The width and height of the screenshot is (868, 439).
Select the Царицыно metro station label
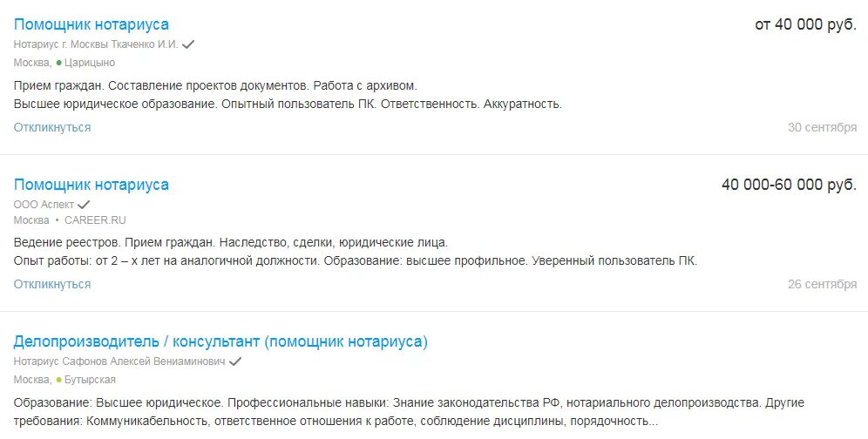tap(90, 63)
